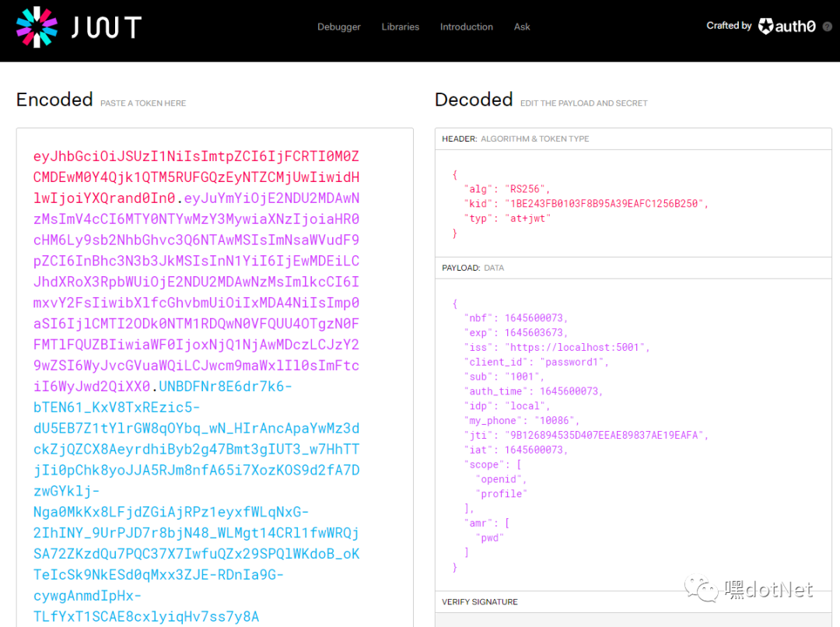Click the "kid" value in decoded header
840x627 pixels.
pyautogui.click(x=606, y=204)
